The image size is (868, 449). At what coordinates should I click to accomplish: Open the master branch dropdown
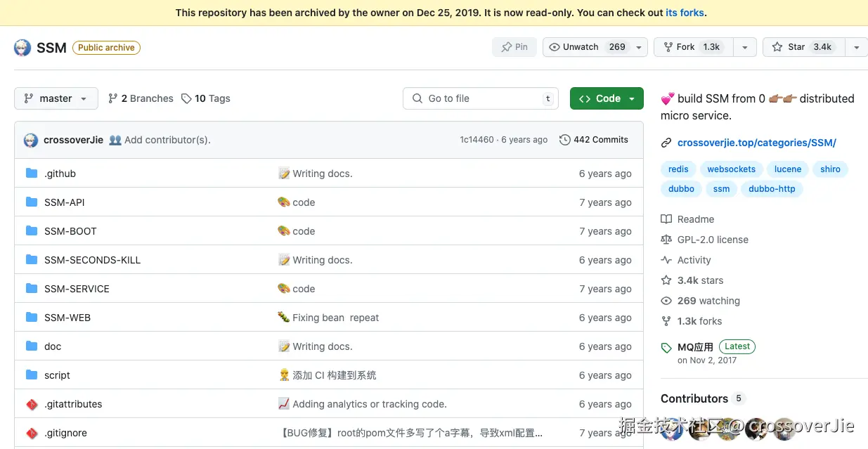56,98
